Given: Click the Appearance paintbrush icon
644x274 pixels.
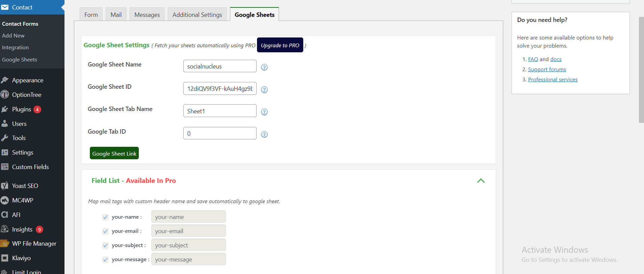Looking at the screenshot, I should (x=5, y=80).
